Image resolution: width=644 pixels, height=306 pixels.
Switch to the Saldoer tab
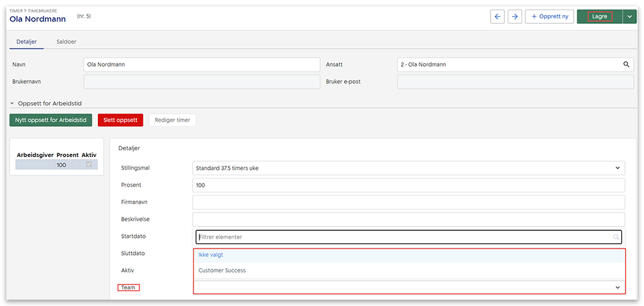point(66,42)
